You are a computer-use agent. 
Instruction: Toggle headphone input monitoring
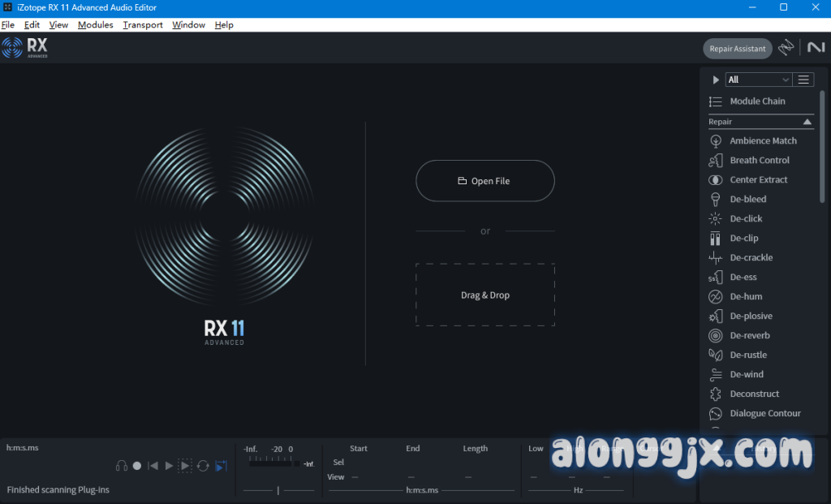[122, 466]
